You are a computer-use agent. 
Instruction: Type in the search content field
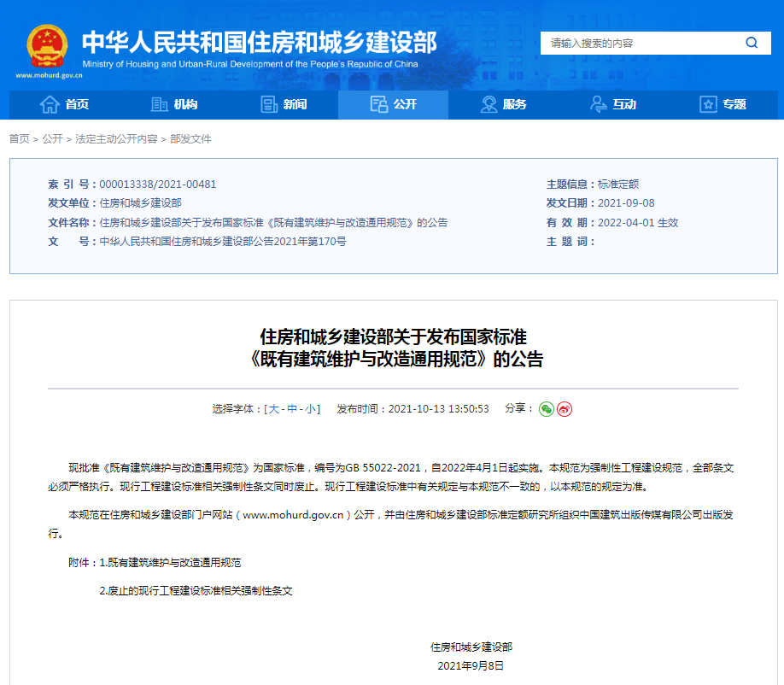(x=636, y=44)
